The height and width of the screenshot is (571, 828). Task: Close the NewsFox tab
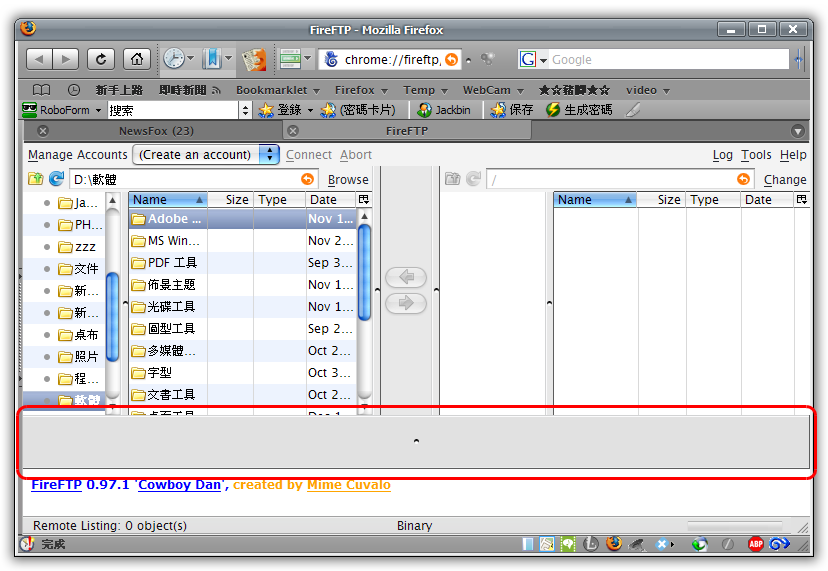[43, 131]
